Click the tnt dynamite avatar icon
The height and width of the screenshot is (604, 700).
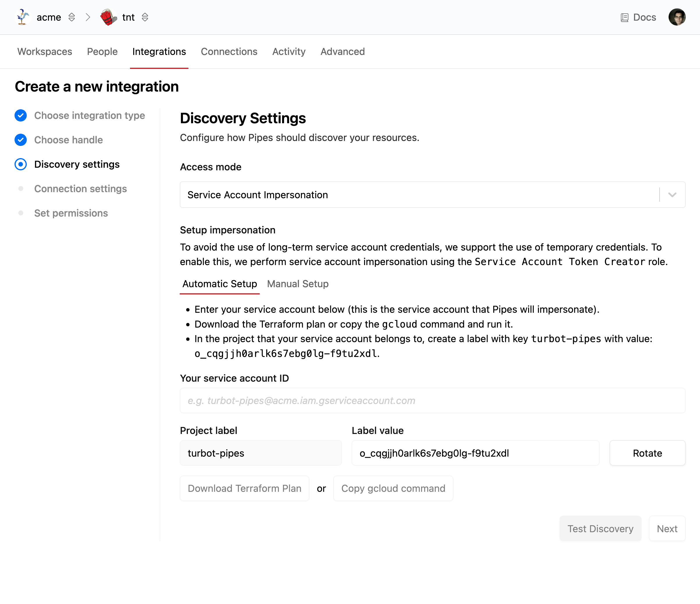tap(108, 17)
